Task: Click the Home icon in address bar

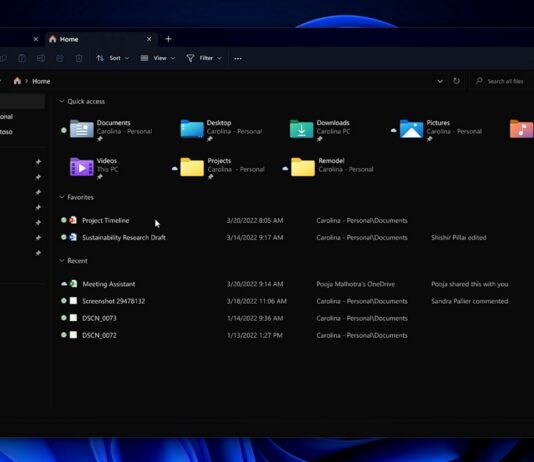Action: click(x=17, y=81)
